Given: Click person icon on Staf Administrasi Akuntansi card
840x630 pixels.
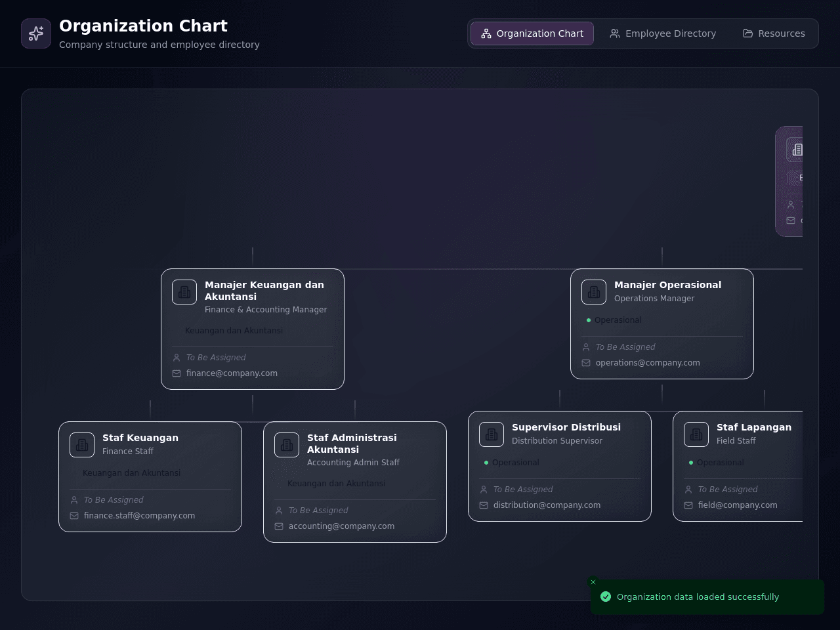Looking at the screenshot, I should (279, 511).
